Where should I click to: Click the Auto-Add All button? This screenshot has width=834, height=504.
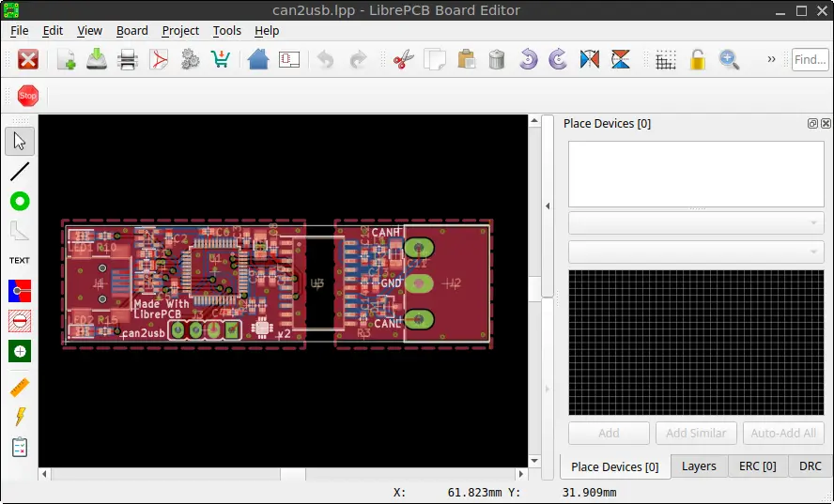click(783, 433)
